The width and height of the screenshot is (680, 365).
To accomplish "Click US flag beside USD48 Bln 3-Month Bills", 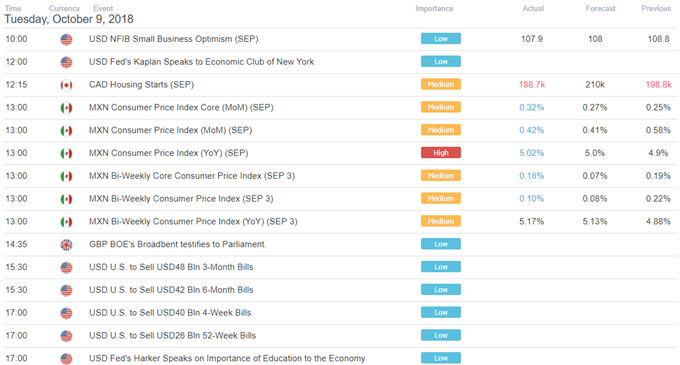I will [66, 267].
